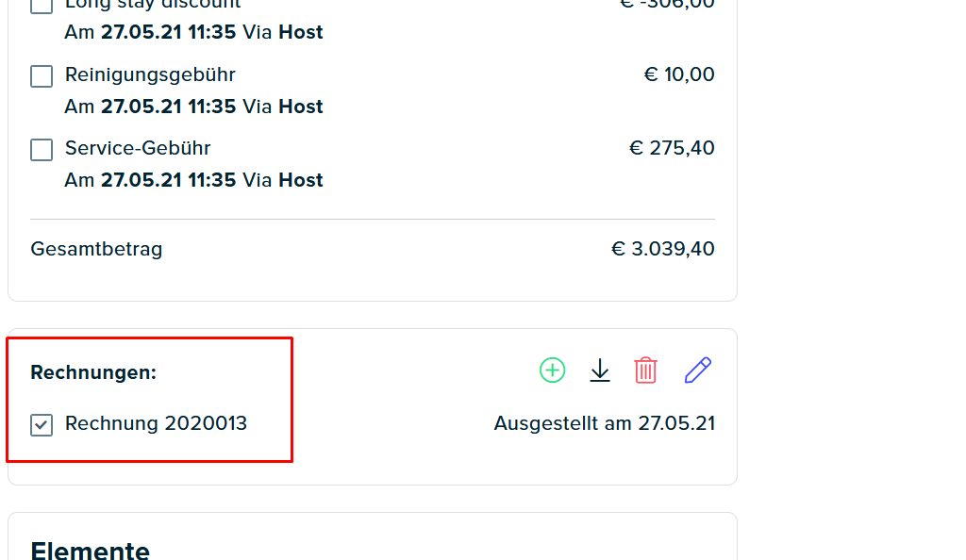Edit the invoice with blue pencil icon
Image resolution: width=966 pixels, height=560 pixels.
(698, 370)
